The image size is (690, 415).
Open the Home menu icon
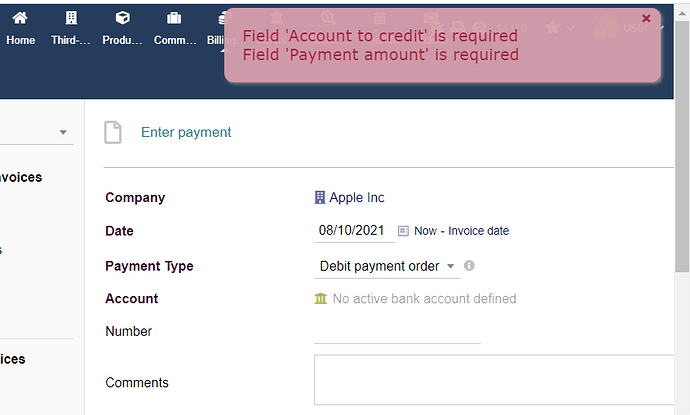[x=20, y=18]
